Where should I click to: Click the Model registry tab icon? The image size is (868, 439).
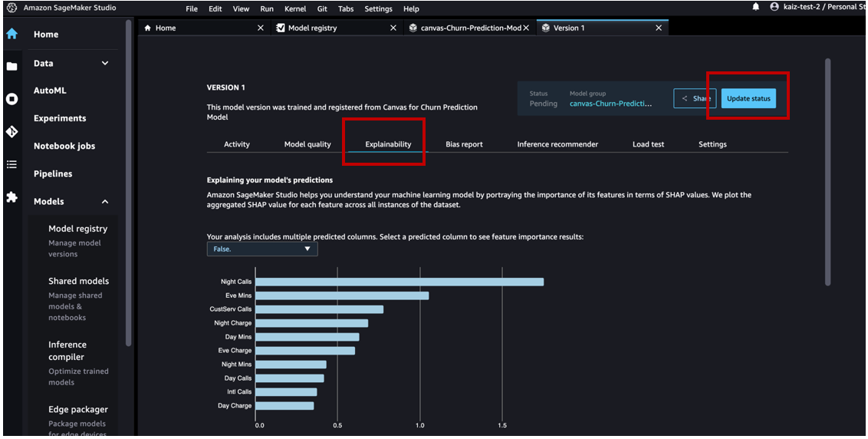(x=281, y=28)
